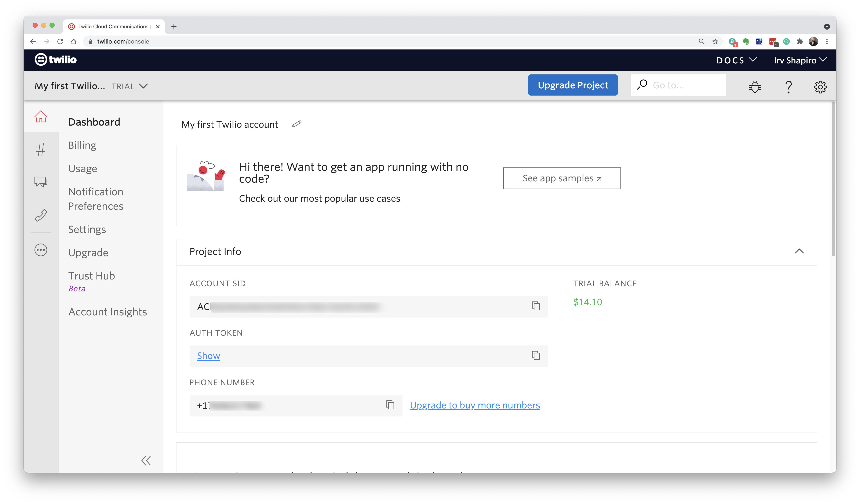Open the Grammarly extension icon
Viewport: 860px width, 504px height.
click(x=786, y=41)
